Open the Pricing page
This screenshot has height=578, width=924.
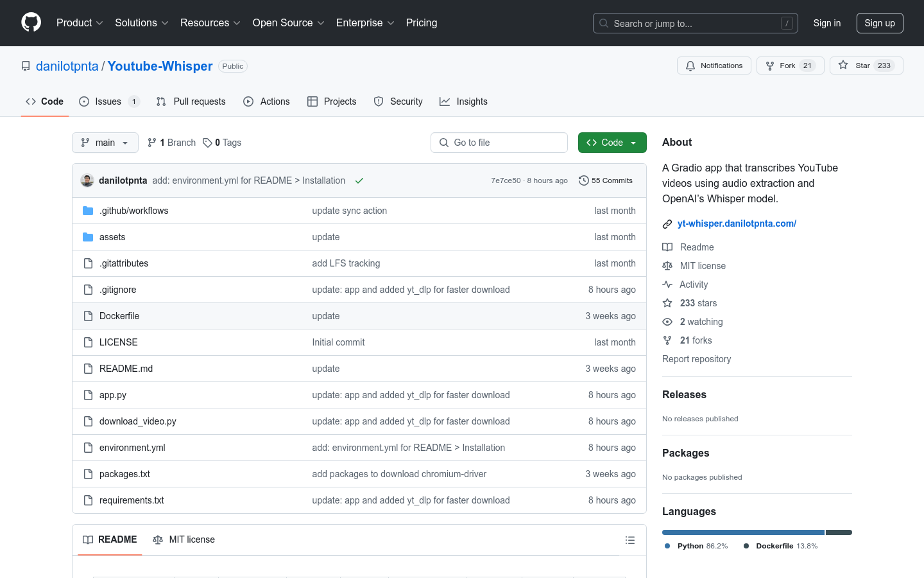tap(422, 22)
